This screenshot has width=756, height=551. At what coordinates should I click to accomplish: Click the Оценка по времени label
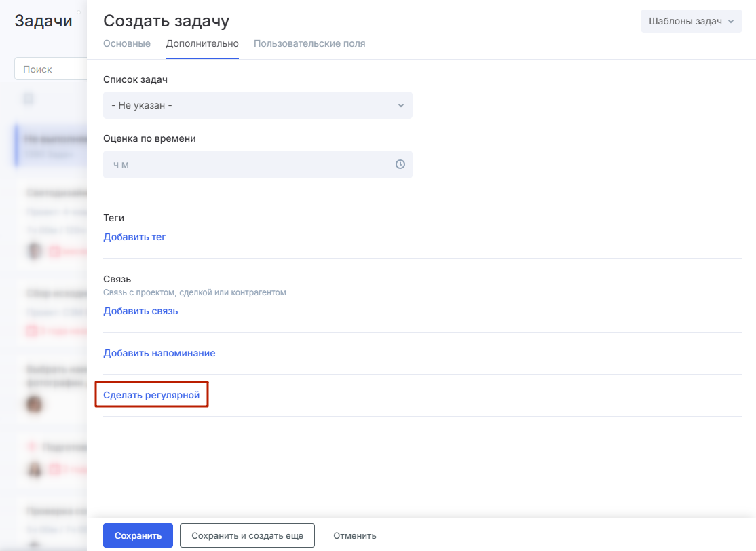[149, 139]
